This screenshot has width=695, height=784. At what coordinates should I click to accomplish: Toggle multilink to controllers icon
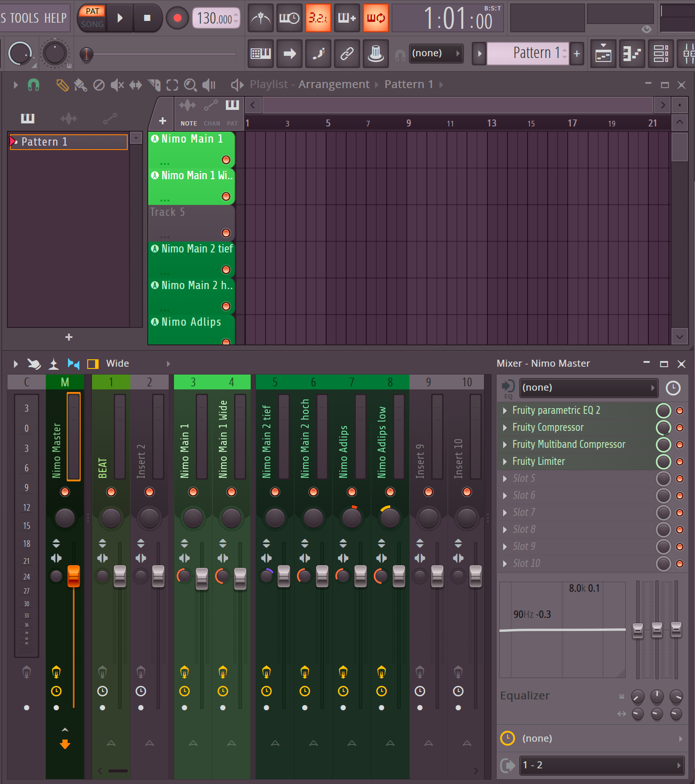347,54
